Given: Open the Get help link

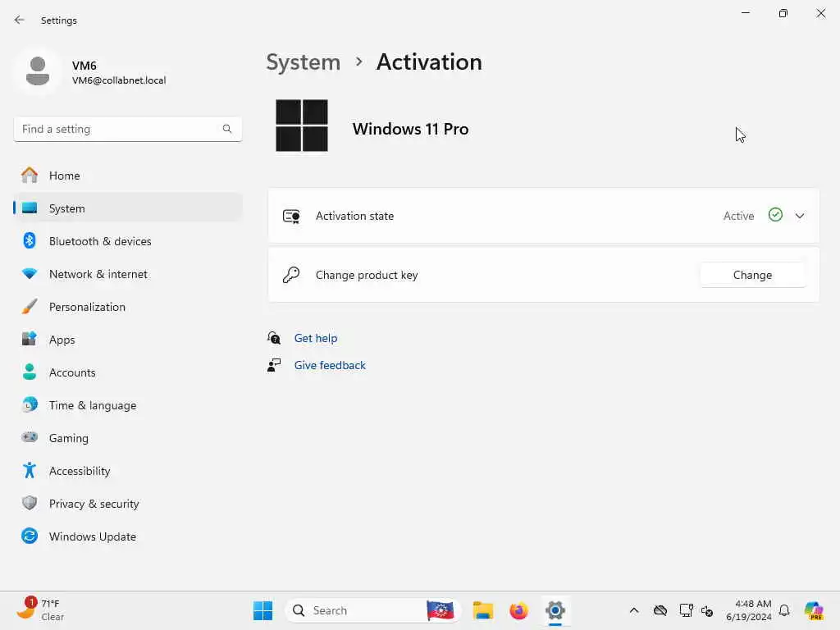Looking at the screenshot, I should click(x=316, y=338).
